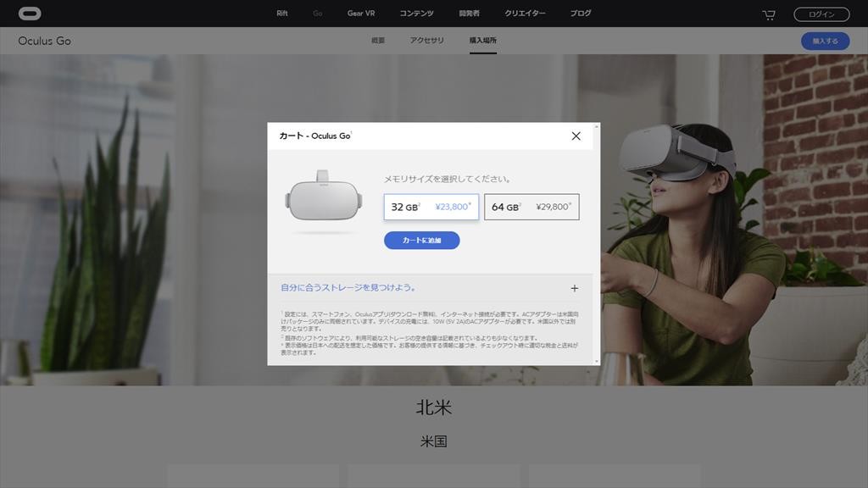Screen dimensions: 868x488
Task: Click the カート - Oculus Go dialog title
Action: tap(315, 136)
